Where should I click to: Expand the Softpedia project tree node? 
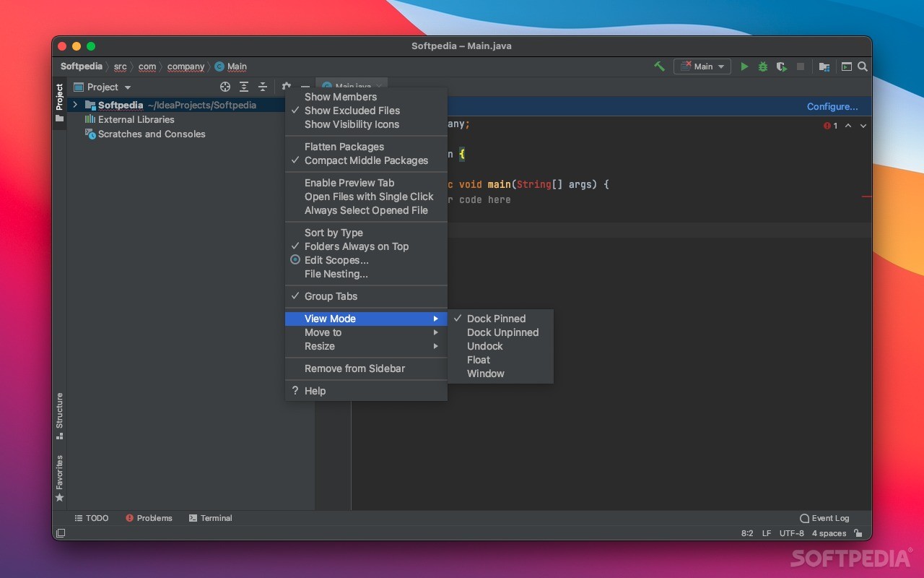[75, 105]
